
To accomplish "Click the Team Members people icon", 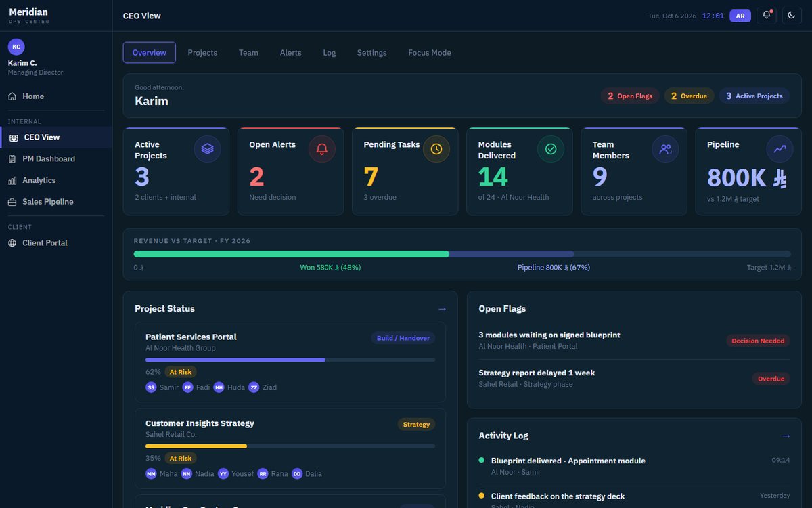I will pos(665,149).
